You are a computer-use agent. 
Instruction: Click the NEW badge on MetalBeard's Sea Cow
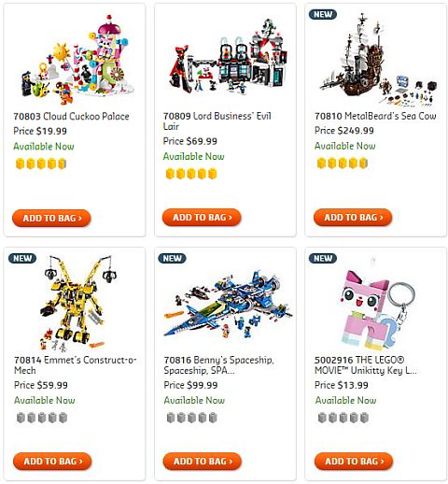(x=323, y=14)
